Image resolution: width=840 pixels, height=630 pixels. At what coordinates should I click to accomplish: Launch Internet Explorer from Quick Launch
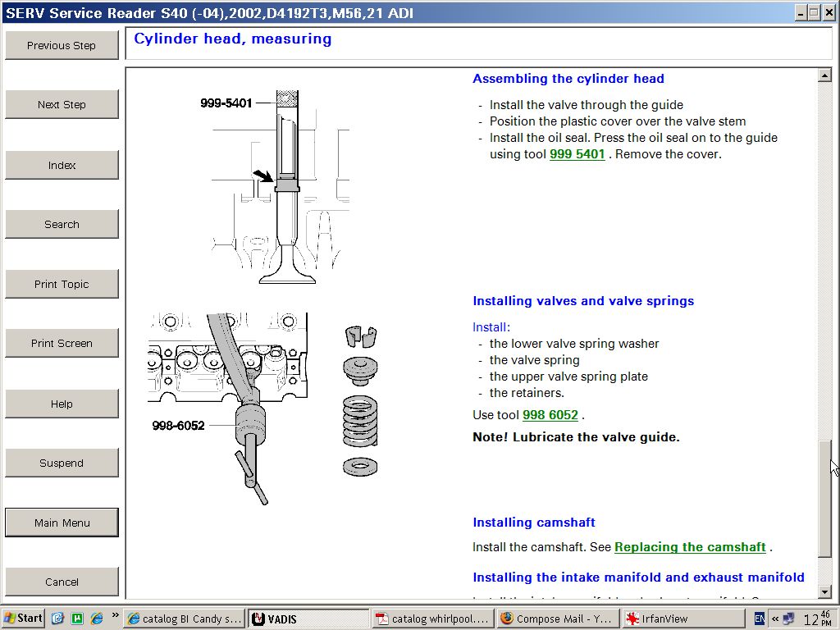tap(97, 619)
